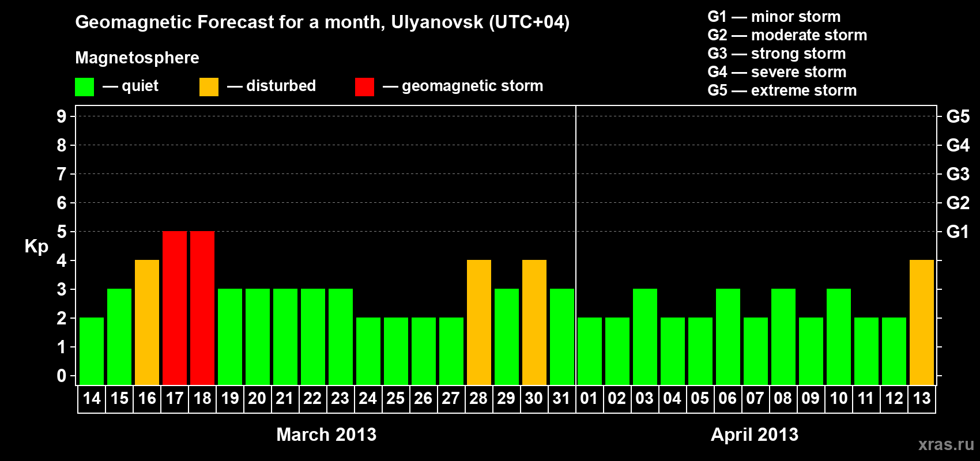Click the G4 right axis label
The image size is (980, 461).
click(958, 145)
